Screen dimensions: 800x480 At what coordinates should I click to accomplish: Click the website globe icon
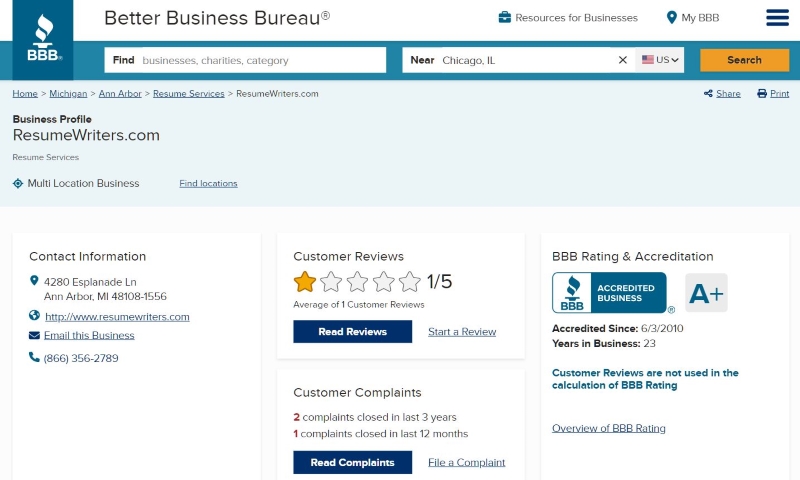click(34, 316)
